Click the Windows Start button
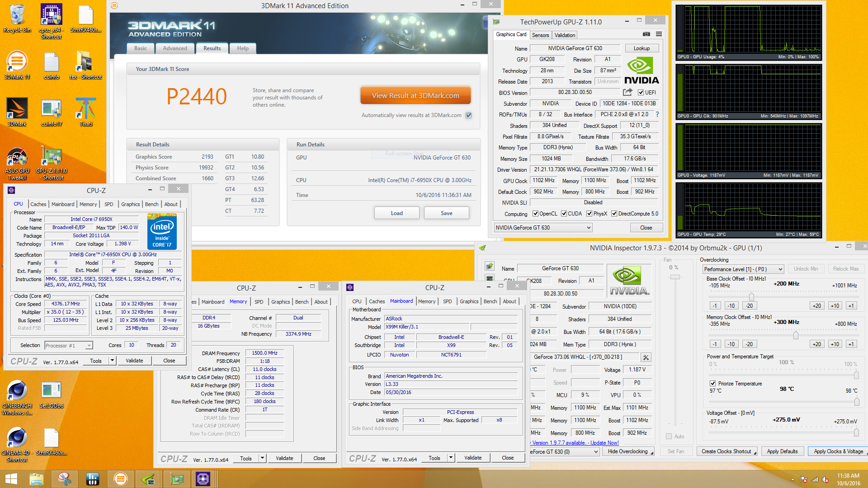Viewport: 868px width, 488px height. point(11,479)
